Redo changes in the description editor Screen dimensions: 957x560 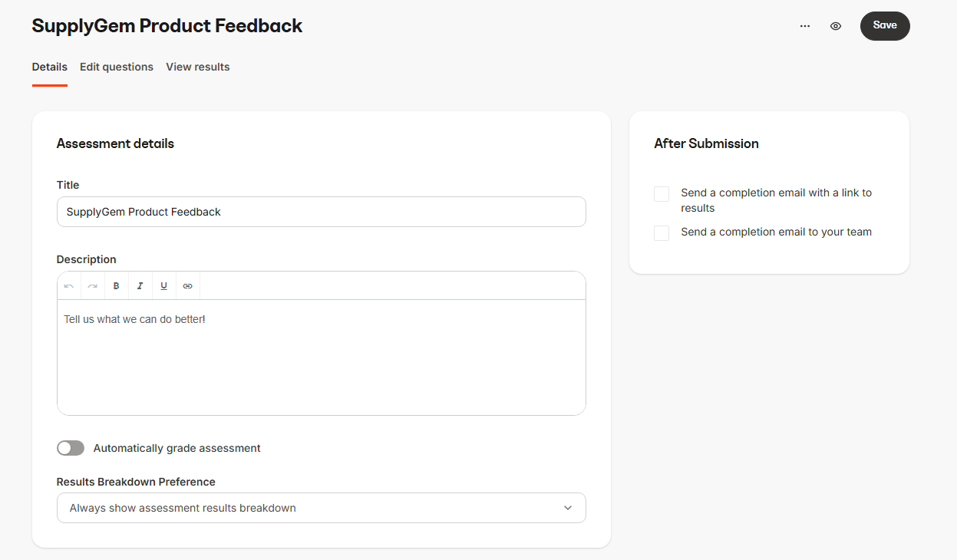tap(92, 285)
